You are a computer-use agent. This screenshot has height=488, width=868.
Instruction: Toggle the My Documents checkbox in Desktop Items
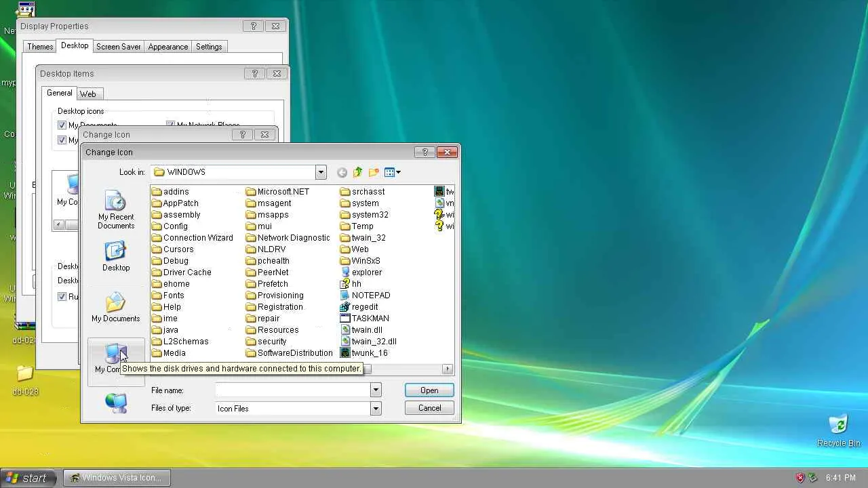[62, 125]
